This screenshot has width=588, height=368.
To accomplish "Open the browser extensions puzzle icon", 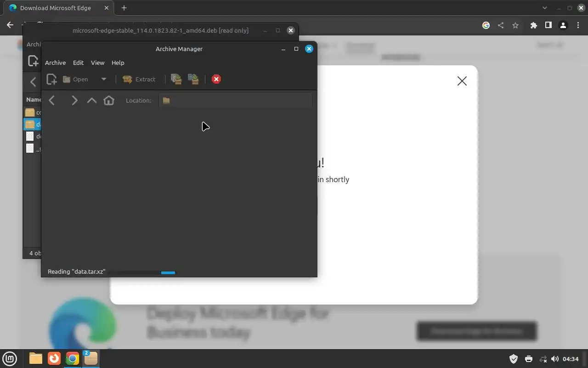I will [x=533, y=25].
